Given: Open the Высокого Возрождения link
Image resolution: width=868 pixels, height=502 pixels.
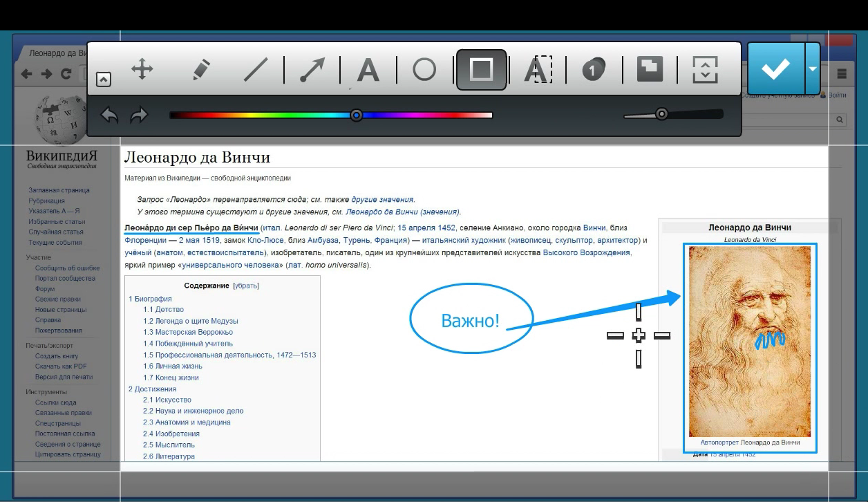Looking at the screenshot, I should coord(586,252).
